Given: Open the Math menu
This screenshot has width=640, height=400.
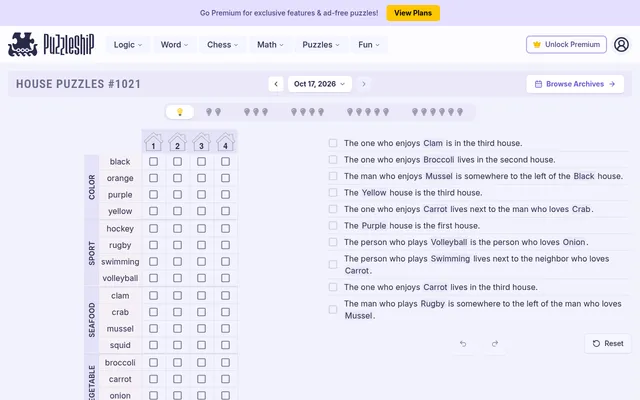Looking at the screenshot, I should (x=270, y=45).
